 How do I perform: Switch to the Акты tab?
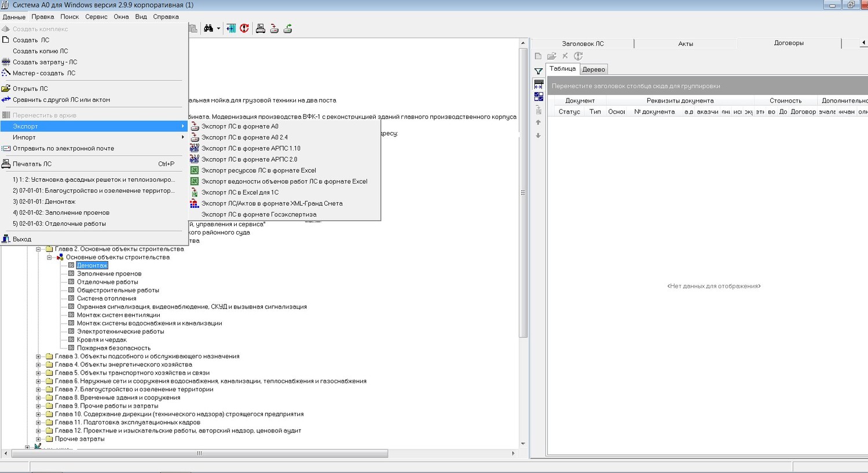(x=685, y=43)
